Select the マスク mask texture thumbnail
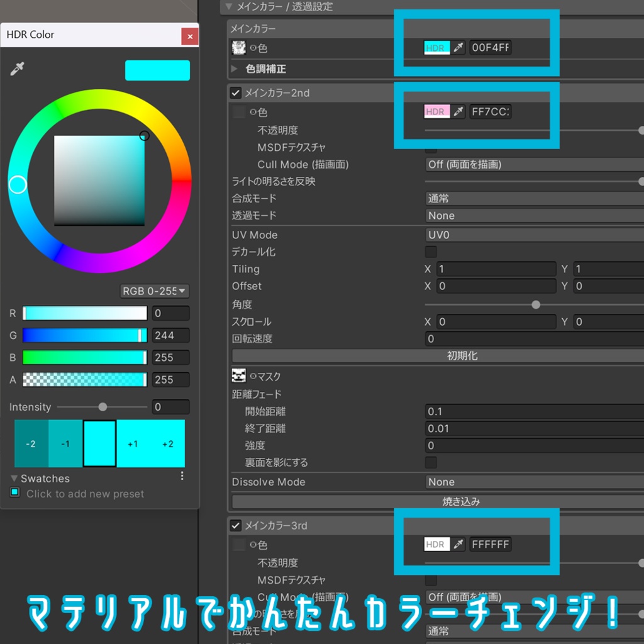 (238, 375)
